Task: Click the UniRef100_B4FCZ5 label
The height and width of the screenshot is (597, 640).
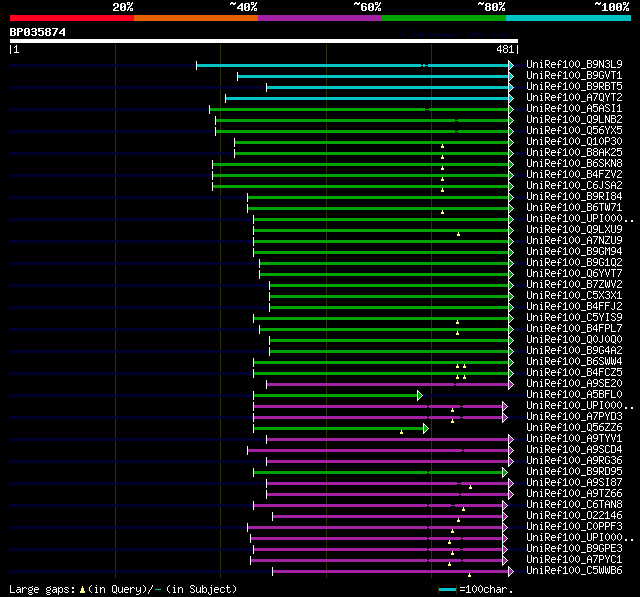Action: coord(574,373)
